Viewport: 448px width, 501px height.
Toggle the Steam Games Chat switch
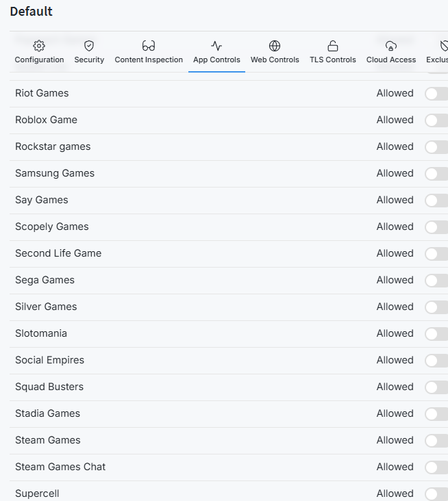coord(436,467)
